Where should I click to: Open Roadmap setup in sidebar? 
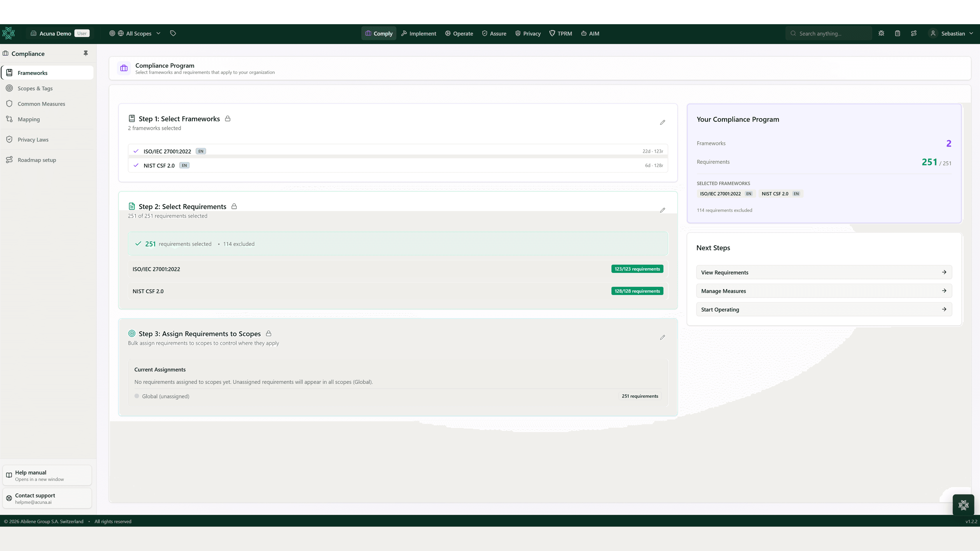coord(48,160)
